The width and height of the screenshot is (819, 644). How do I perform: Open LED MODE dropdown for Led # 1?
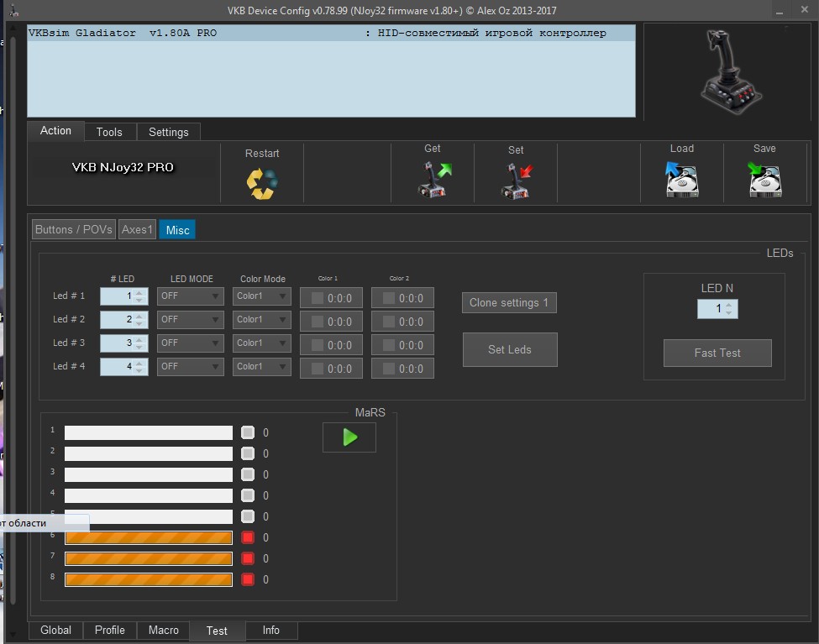[x=190, y=296]
